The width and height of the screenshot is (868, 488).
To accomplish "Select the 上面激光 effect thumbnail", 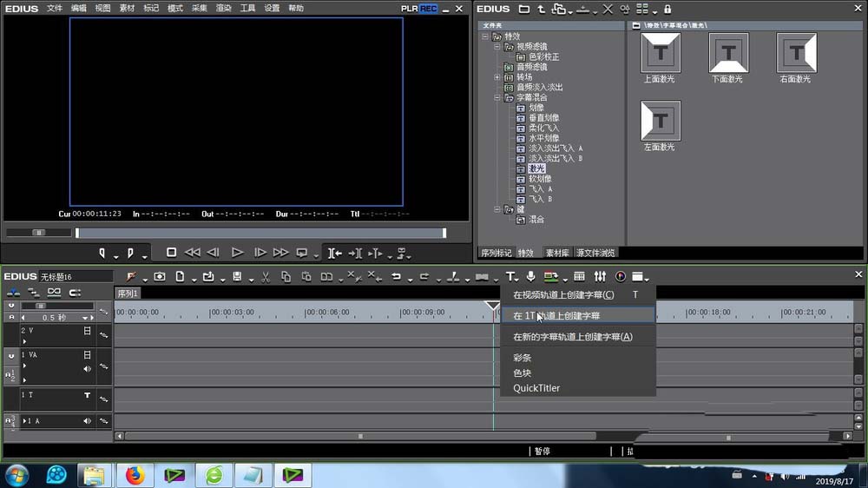I will pos(660,54).
